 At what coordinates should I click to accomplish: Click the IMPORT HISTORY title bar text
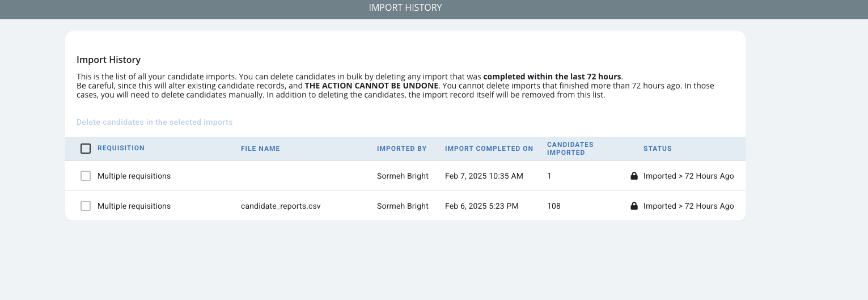(405, 8)
